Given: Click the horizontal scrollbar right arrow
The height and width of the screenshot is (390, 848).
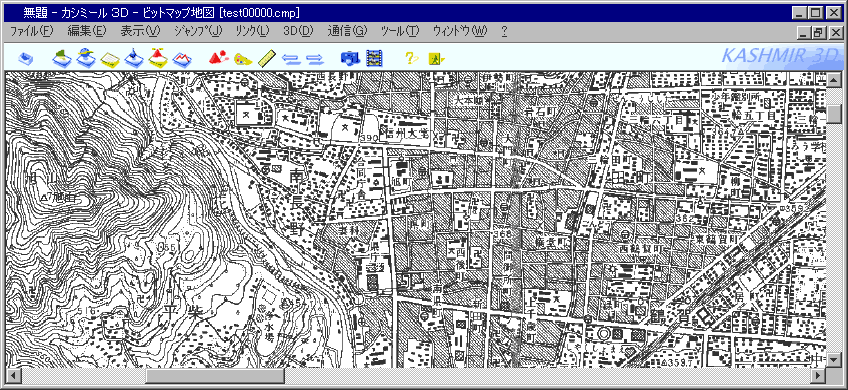Looking at the screenshot, I should point(819,375).
